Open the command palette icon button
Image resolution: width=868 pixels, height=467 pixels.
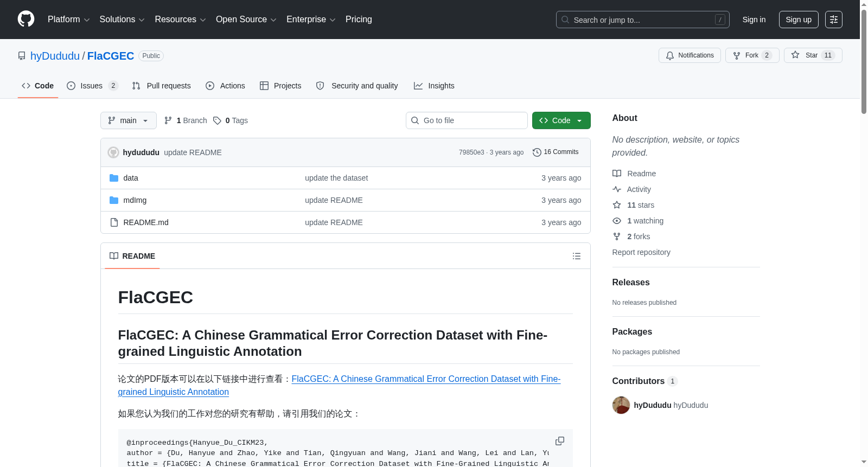[834, 20]
